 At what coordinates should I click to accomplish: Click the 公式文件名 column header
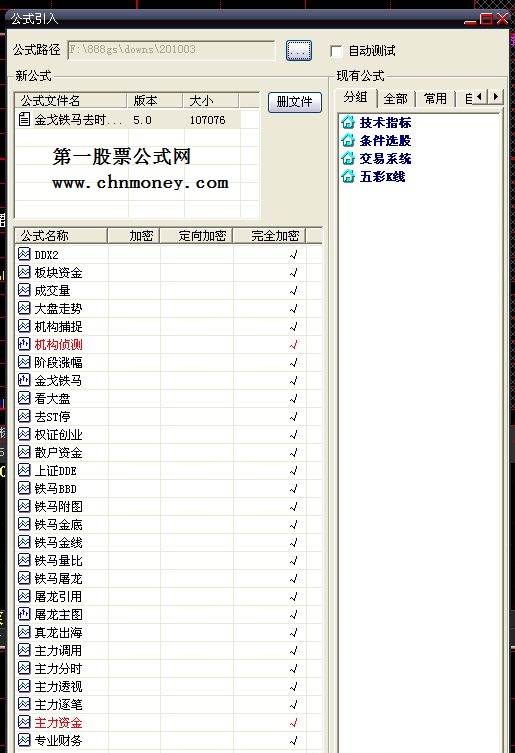point(71,100)
